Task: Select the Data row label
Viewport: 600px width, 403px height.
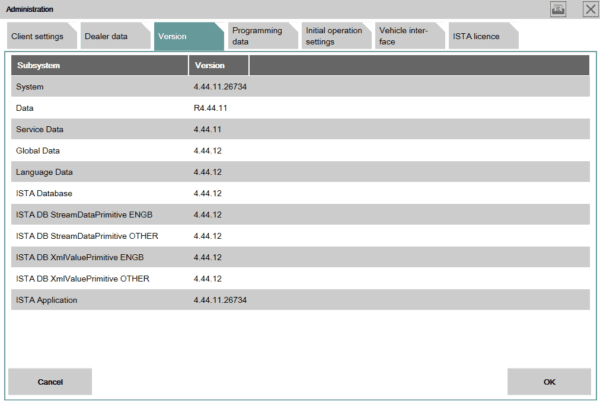Action: pyautogui.click(x=24, y=108)
